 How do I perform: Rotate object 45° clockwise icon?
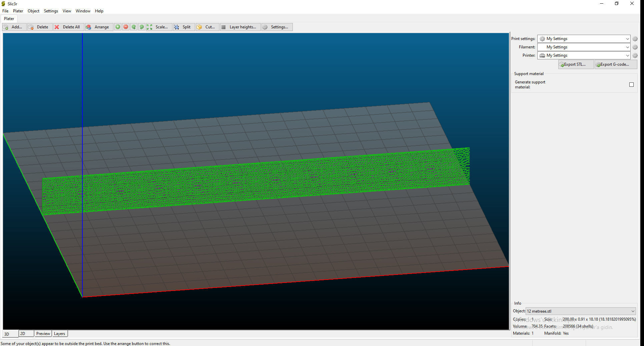point(142,27)
